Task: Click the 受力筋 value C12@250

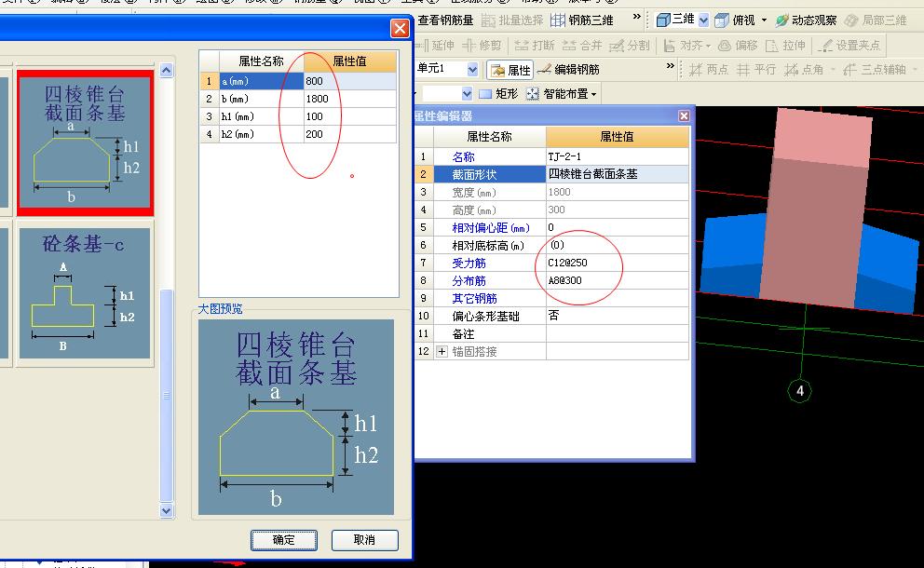Action: click(x=617, y=263)
